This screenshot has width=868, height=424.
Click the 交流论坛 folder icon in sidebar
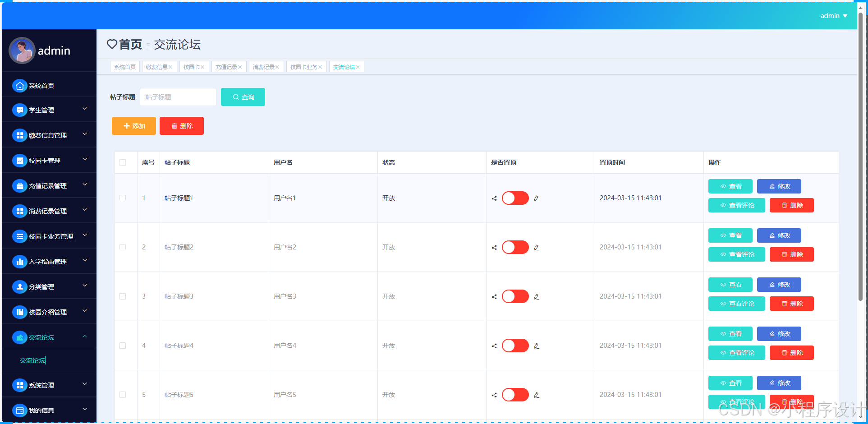pos(20,337)
